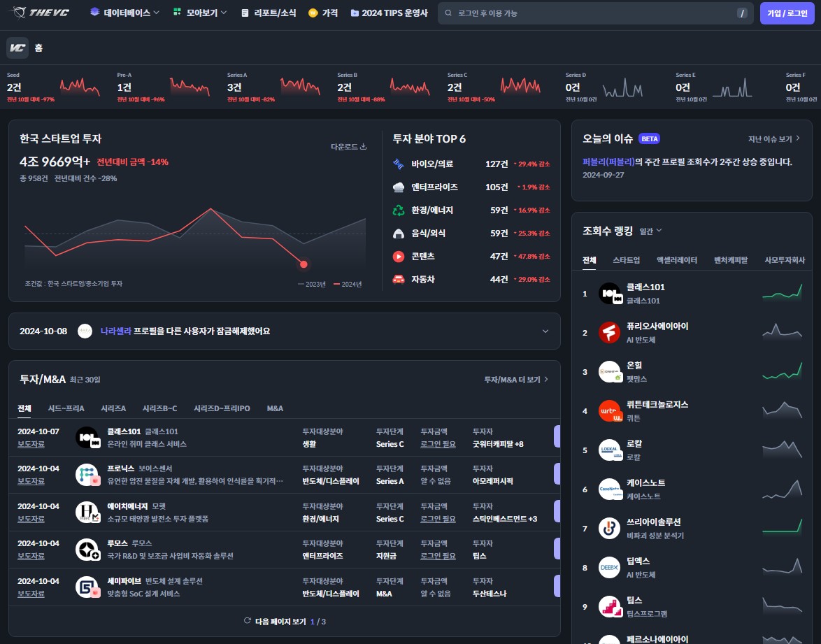The image size is (821, 644).
Task: Click the THE VC logo
Action: coord(38,12)
